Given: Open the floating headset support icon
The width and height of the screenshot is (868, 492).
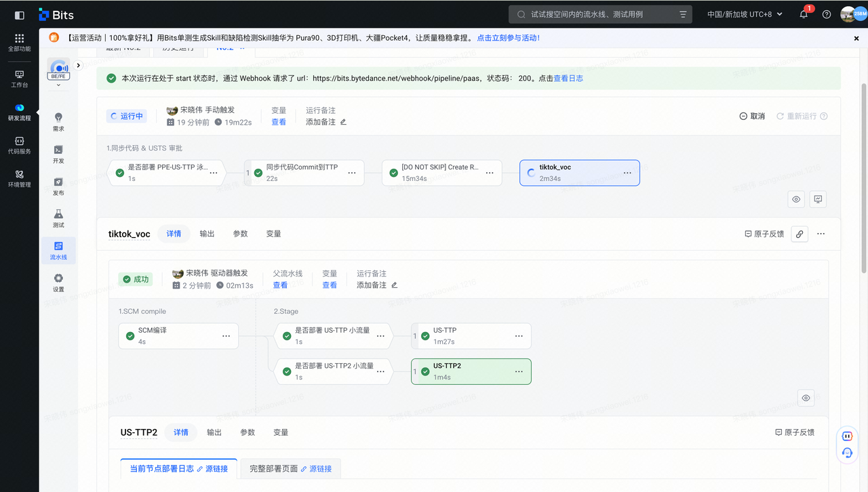Looking at the screenshot, I should pyautogui.click(x=847, y=453).
